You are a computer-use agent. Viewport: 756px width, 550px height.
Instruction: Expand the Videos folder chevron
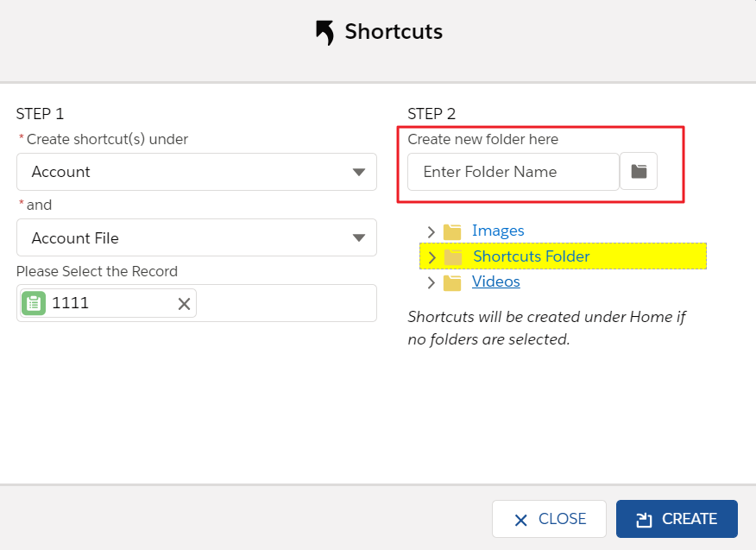432,283
